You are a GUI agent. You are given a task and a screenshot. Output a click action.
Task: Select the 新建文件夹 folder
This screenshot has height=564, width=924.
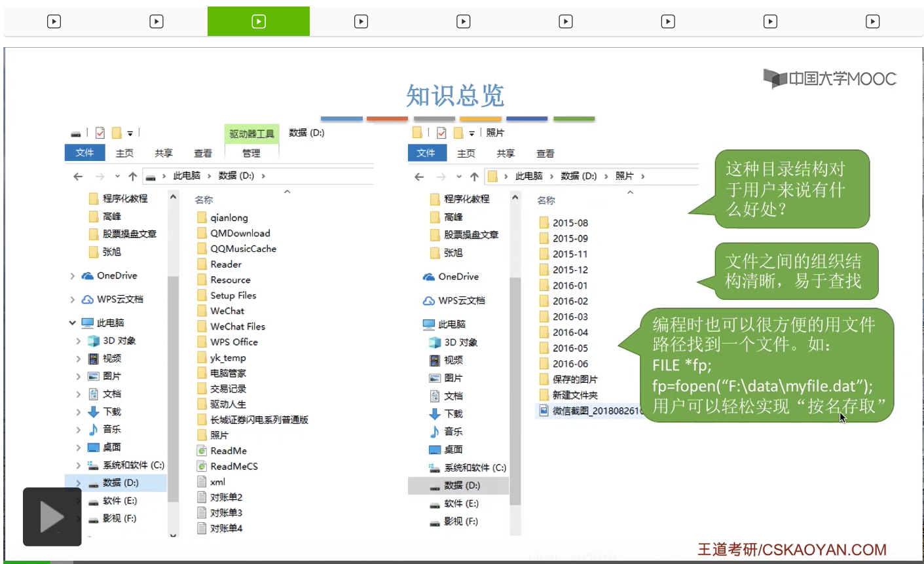pos(568,395)
